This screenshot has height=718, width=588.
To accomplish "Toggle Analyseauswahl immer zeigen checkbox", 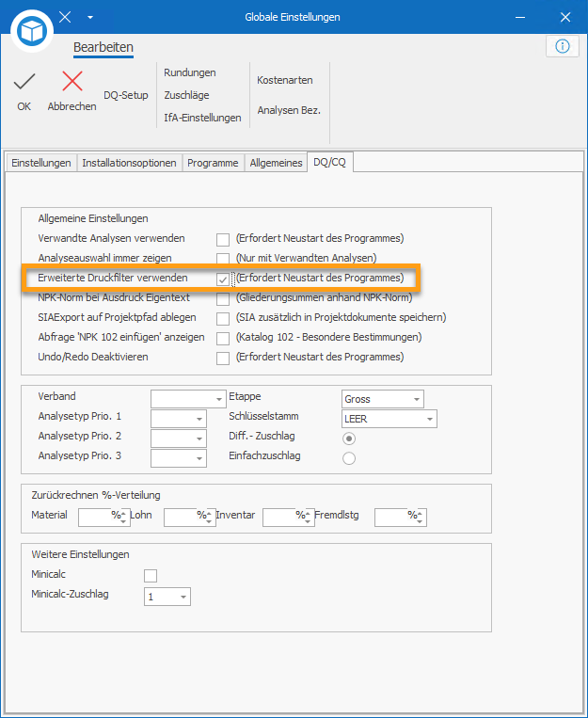I will (223, 258).
